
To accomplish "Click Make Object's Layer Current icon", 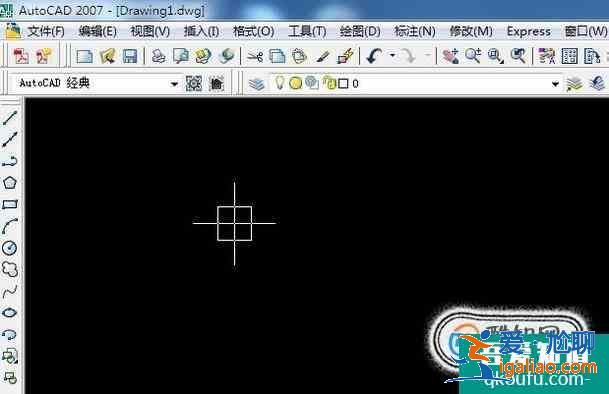I will coord(574,84).
